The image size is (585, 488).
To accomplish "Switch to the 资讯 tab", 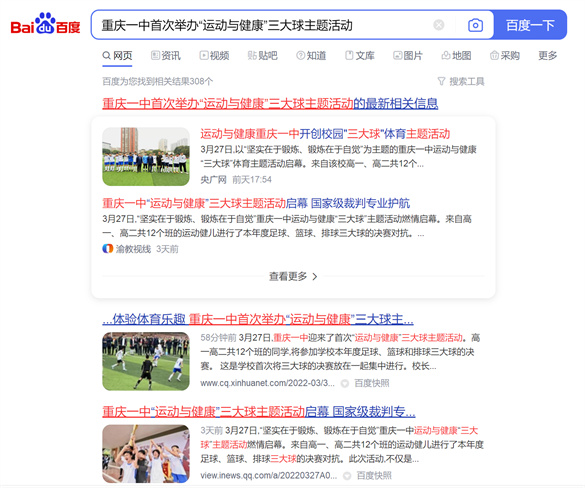I will (166, 56).
